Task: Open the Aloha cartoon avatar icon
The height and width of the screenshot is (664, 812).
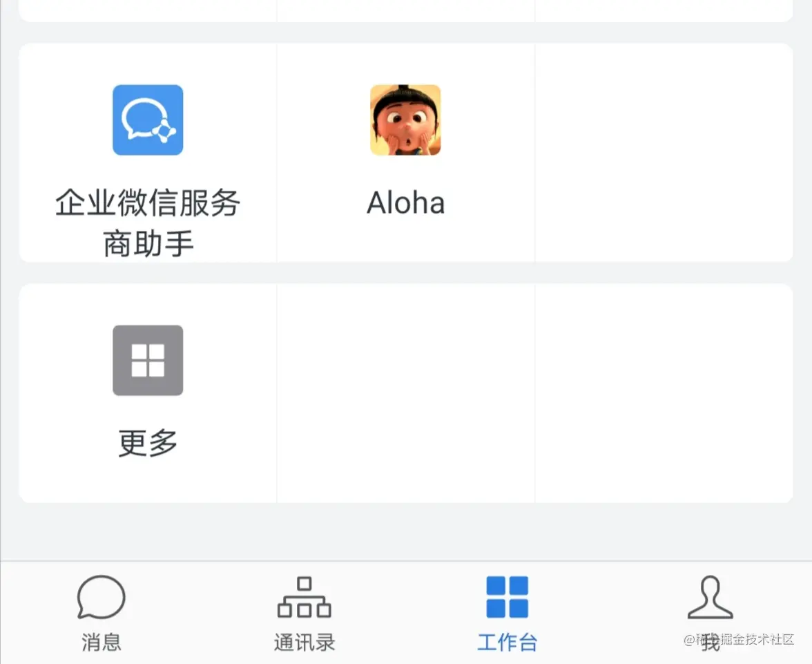Action: [405, 120]
